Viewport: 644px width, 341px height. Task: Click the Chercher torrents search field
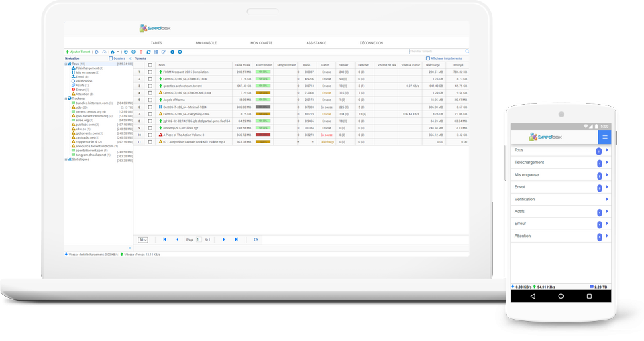tap(437, 52)
